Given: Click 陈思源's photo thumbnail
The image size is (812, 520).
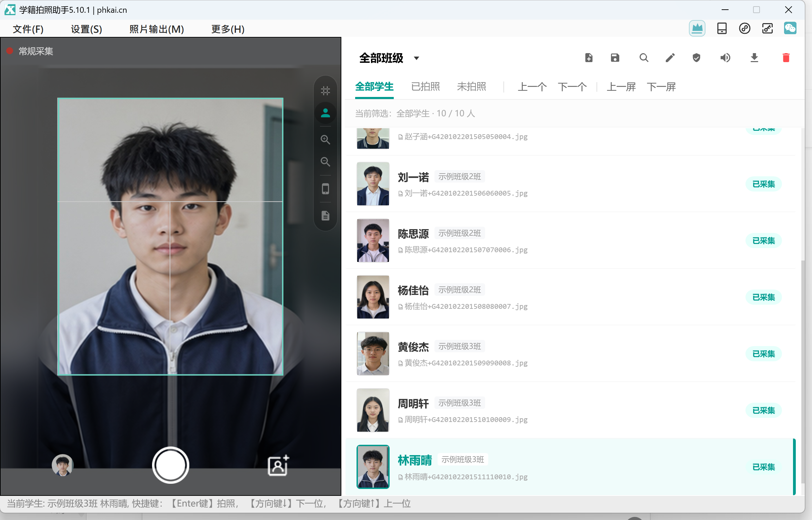Looking at the screenshot, I should (373, 240).
